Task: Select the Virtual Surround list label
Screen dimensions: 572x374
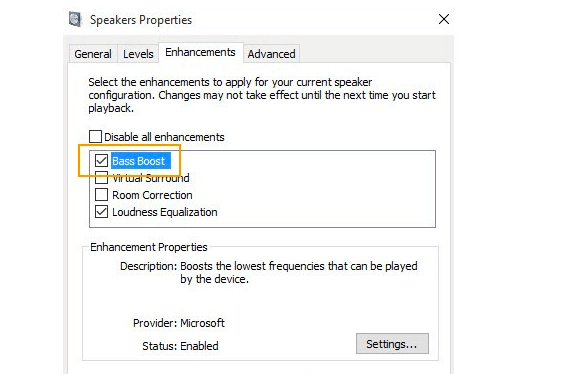Action: point(151,178)
